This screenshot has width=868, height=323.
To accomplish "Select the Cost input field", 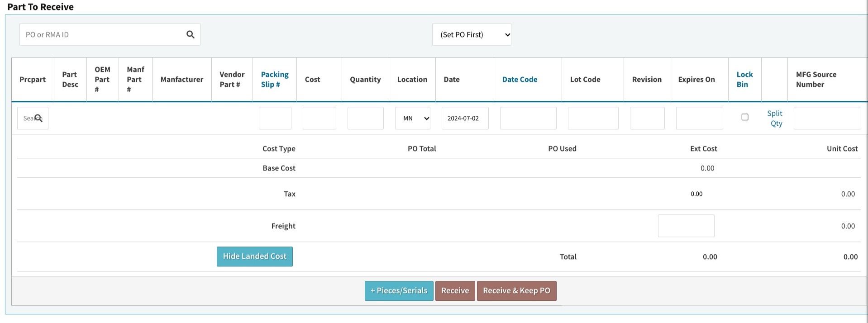I will tap(319, 119).
